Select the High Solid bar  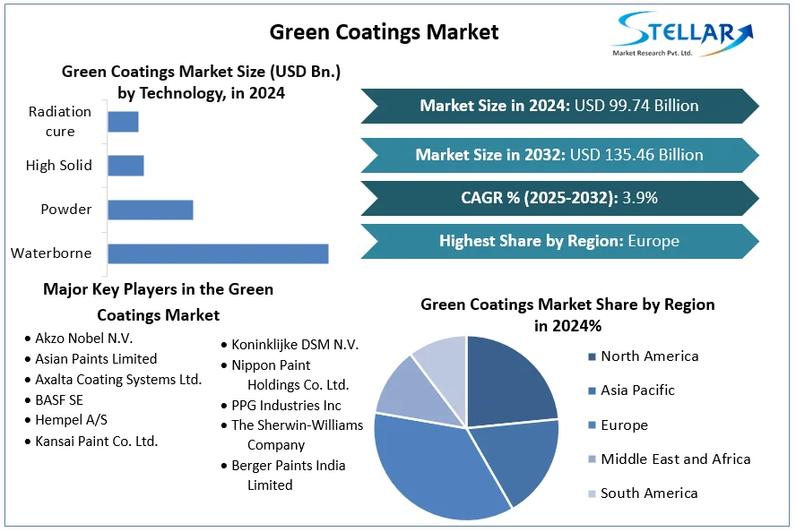point(125,166)
